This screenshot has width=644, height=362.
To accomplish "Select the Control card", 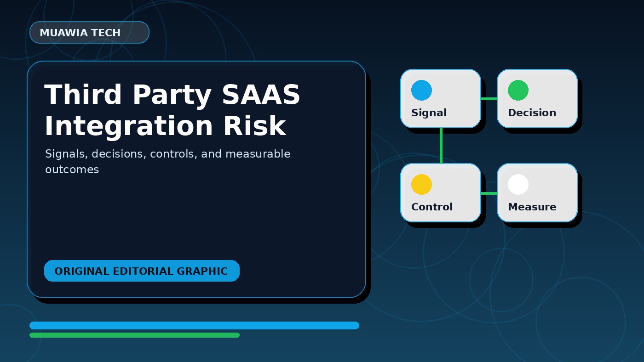I will coord(441,193).
